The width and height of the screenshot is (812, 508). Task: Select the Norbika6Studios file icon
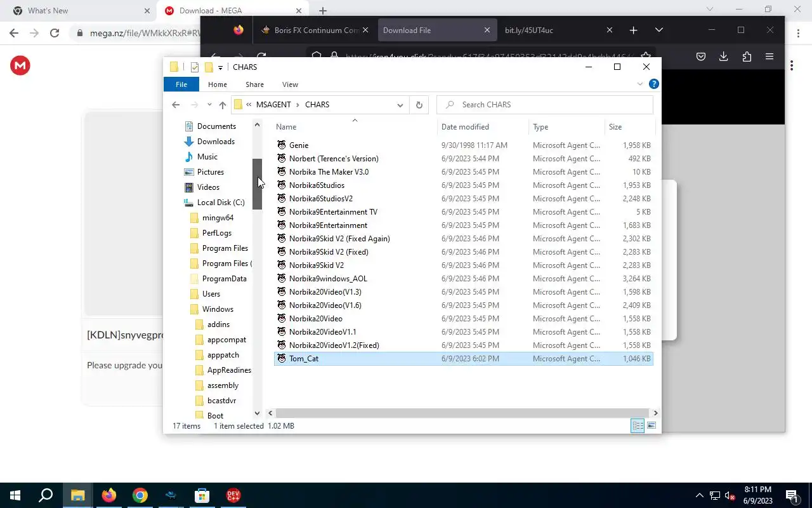[282, 185]
